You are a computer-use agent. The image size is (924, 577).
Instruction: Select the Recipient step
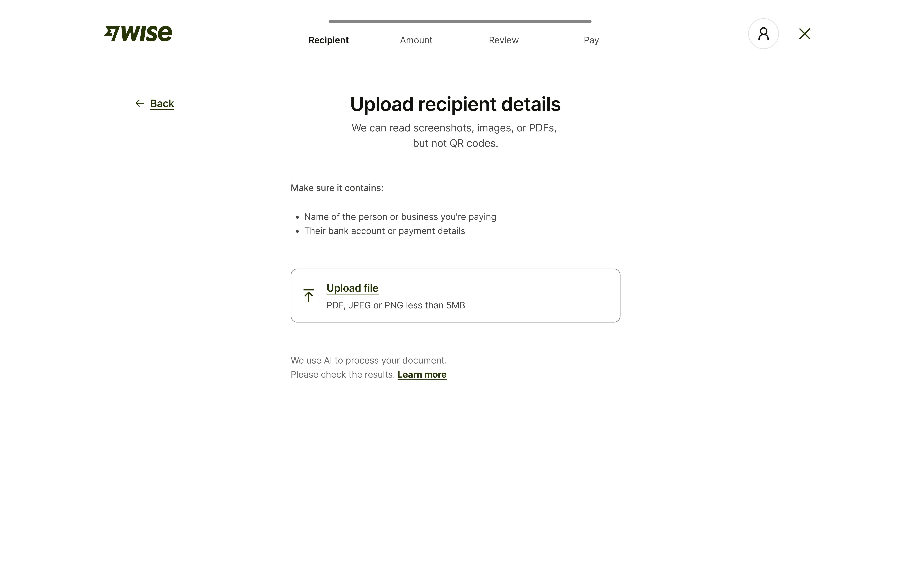click(328, 40)
